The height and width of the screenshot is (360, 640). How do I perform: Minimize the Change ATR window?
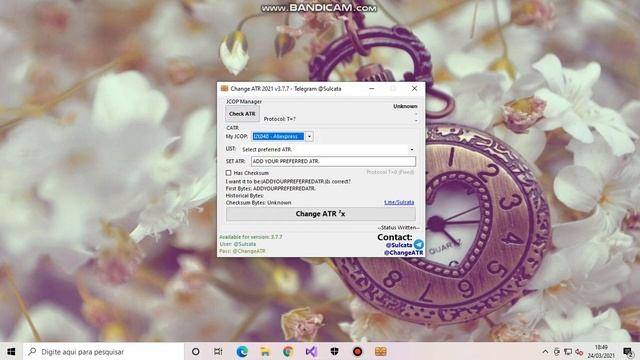click(372, 89)
